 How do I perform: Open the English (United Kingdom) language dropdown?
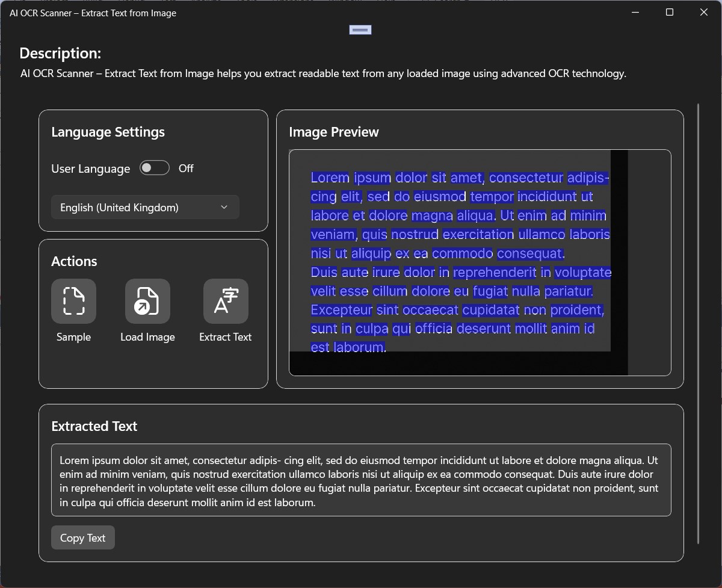pyautogui.click(x=145, y=207)
